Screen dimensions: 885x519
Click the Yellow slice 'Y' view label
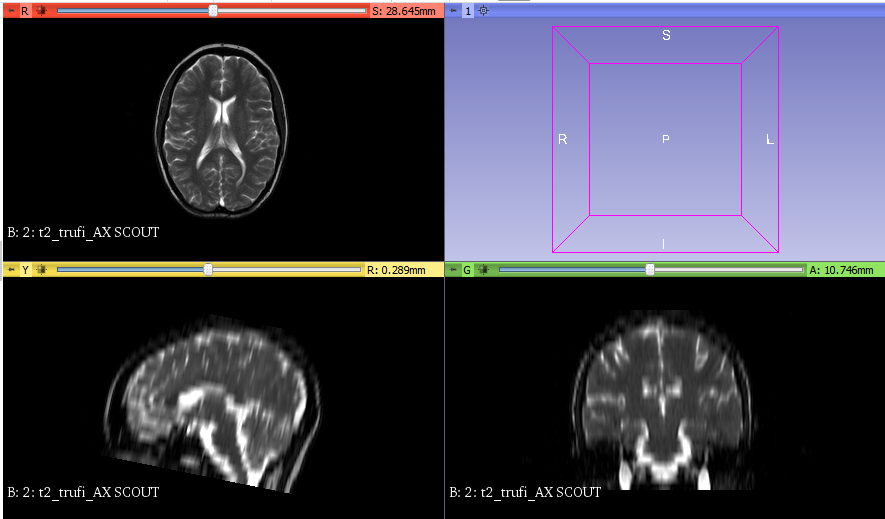pyautogui.click(x=25, y=270)
